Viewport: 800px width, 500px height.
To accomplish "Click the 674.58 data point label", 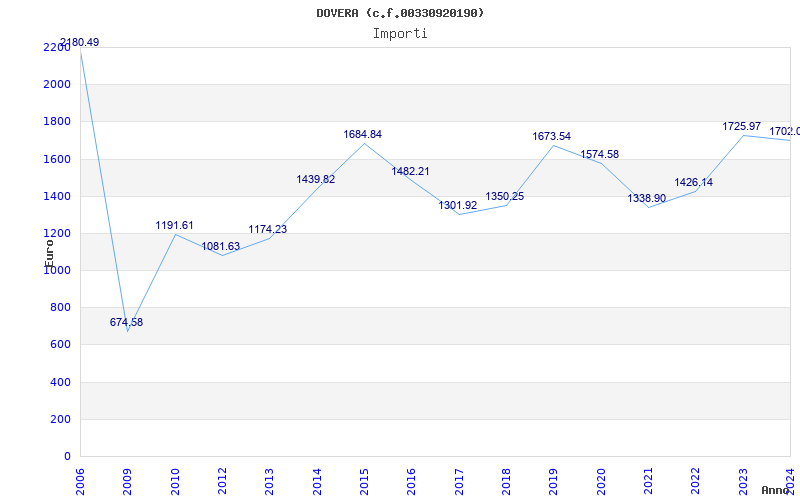I will tap(126, 322).
